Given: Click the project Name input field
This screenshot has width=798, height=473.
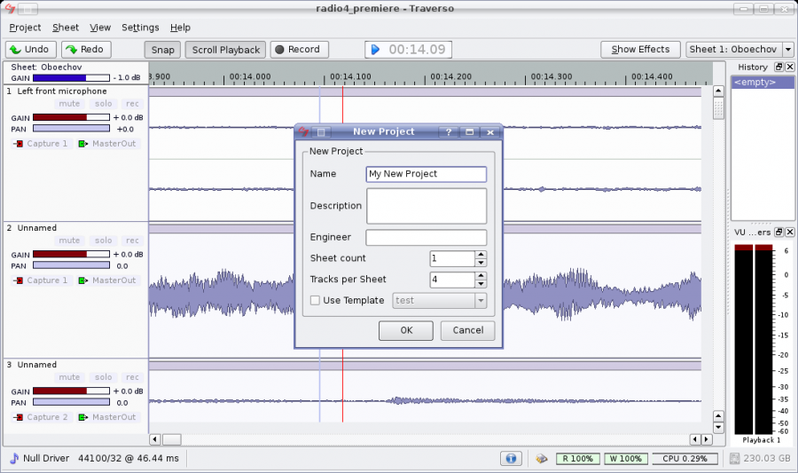Looking at the screenshot, I should (426, 174).
